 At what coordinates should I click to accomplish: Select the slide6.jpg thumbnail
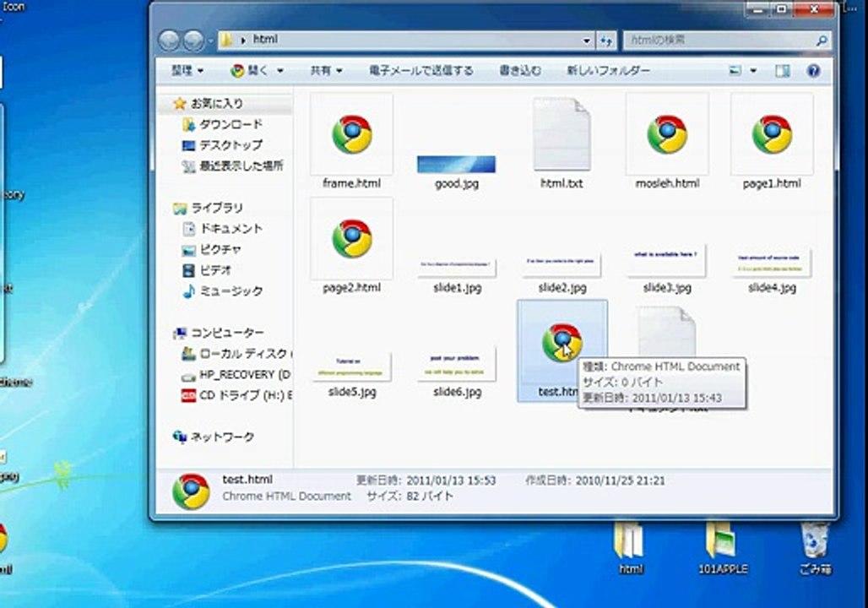tap(456, 365)
